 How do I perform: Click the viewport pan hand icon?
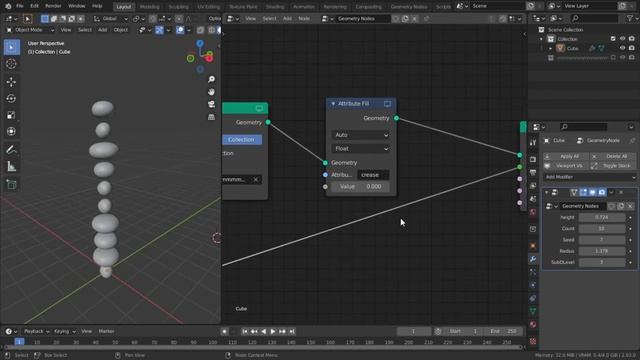pyautogui.click(x=211, y=92)
